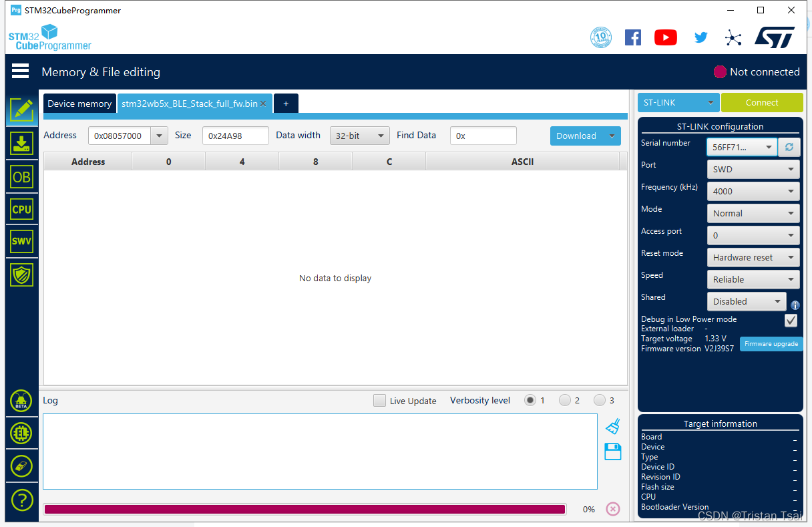The height and width of the screenshot is (527, 812).
Task: Click the ASCII column header
Action: pos(522,162)
